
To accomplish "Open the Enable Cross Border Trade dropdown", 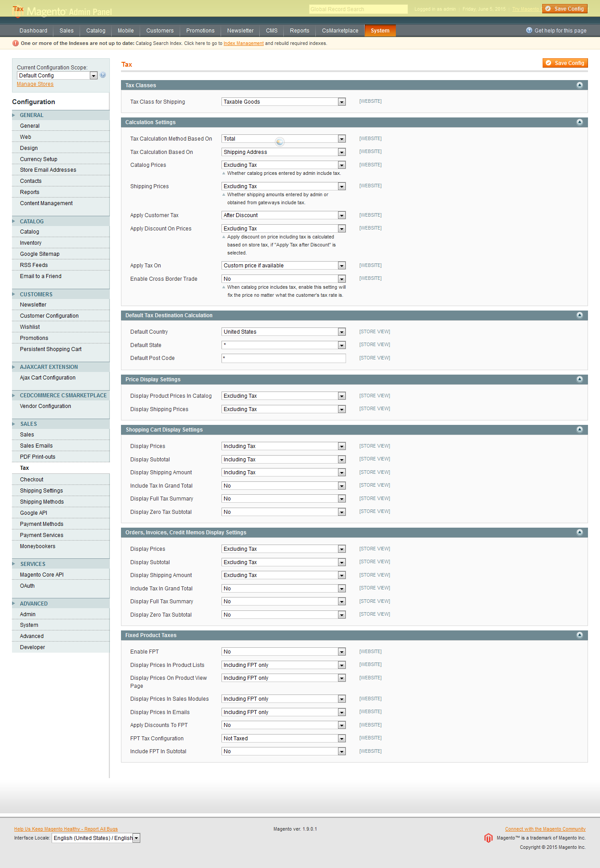I will click(284, 279).
